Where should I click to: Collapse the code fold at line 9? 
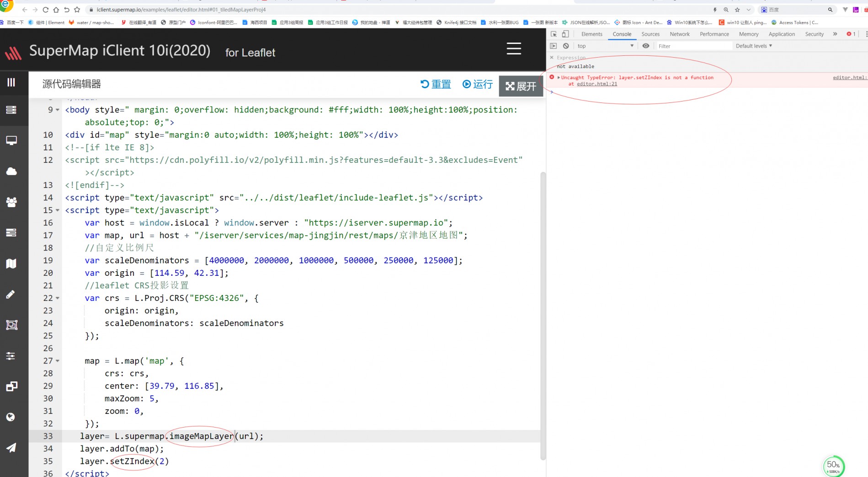(x=58, y=110)
